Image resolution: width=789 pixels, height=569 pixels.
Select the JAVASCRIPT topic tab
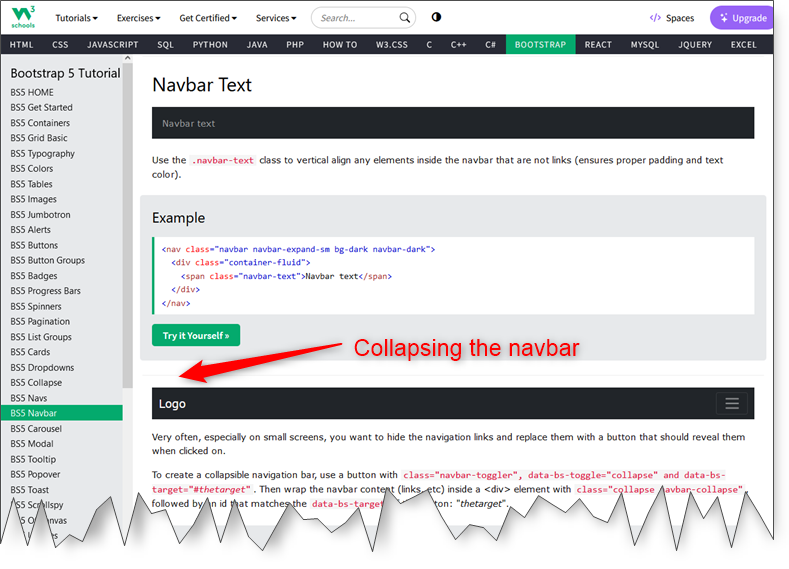(112, 45)
